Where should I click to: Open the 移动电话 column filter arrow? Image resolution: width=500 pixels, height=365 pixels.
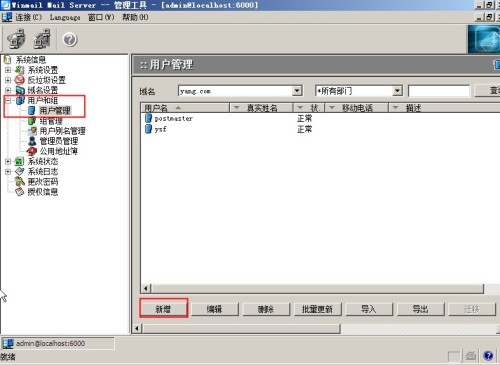click(332, 108)
